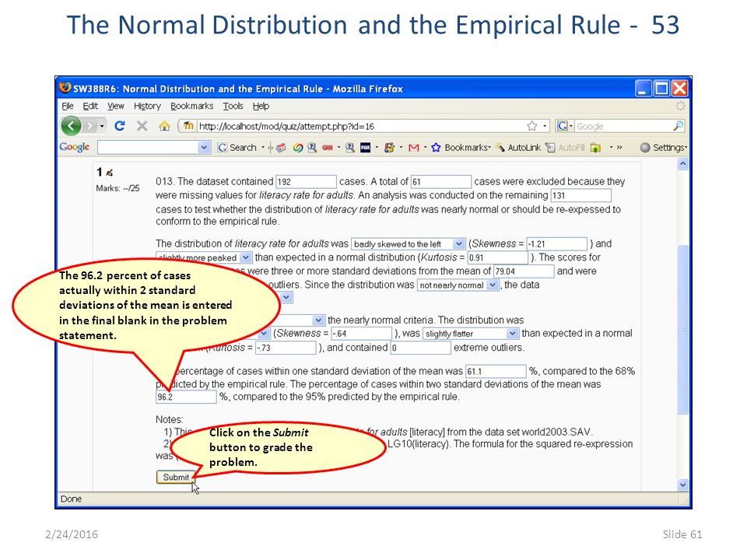Open the Tools menu
747x560 pixels.
click(233, 106)
